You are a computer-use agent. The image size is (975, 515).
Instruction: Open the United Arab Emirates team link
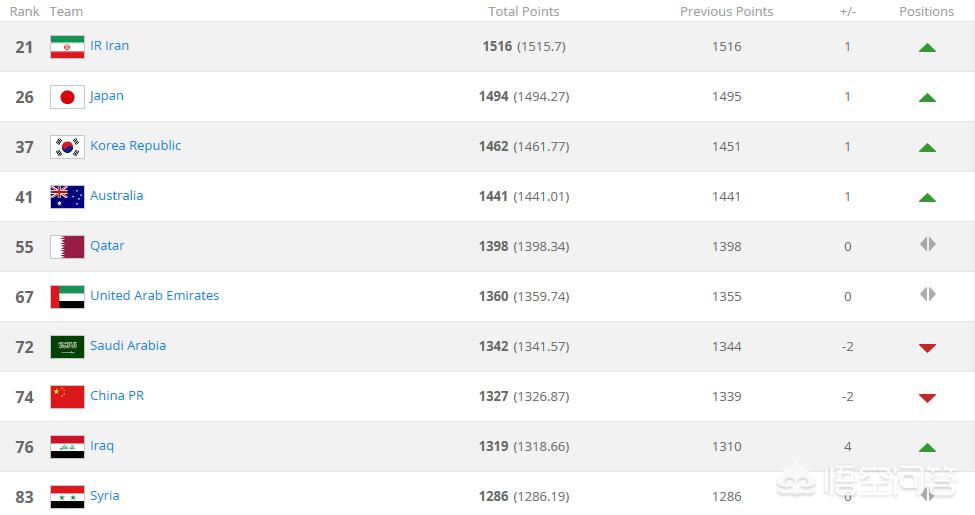coord(155,295)
